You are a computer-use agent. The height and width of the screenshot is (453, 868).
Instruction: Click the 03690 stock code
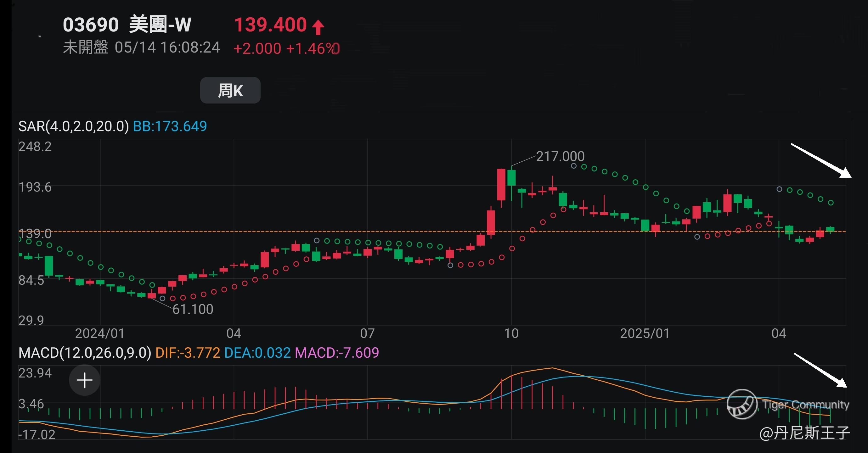tap(91, 25)
